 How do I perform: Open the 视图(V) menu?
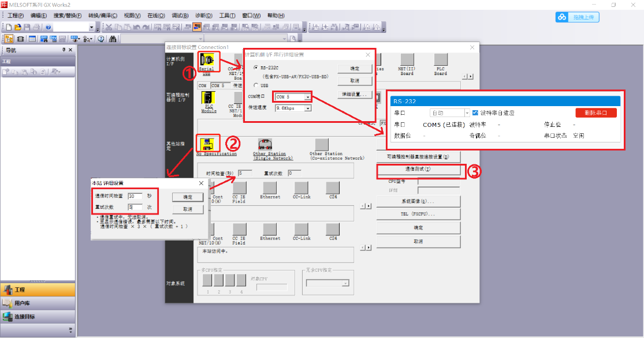132,16
